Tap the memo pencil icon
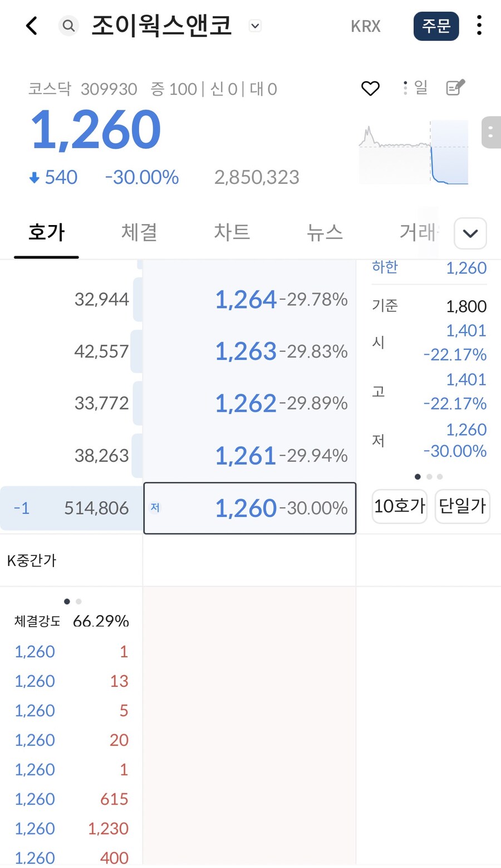 tap(454, 87)
